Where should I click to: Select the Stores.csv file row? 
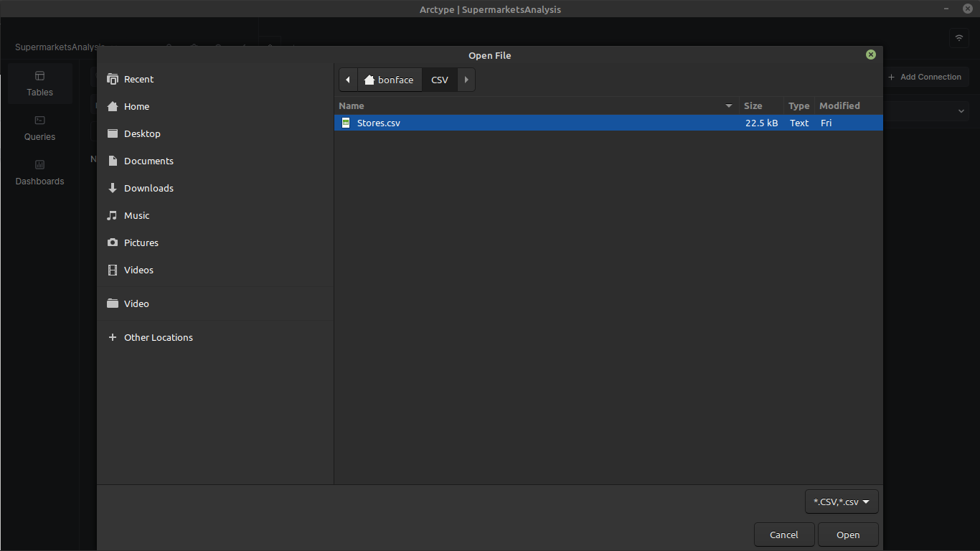379,123
